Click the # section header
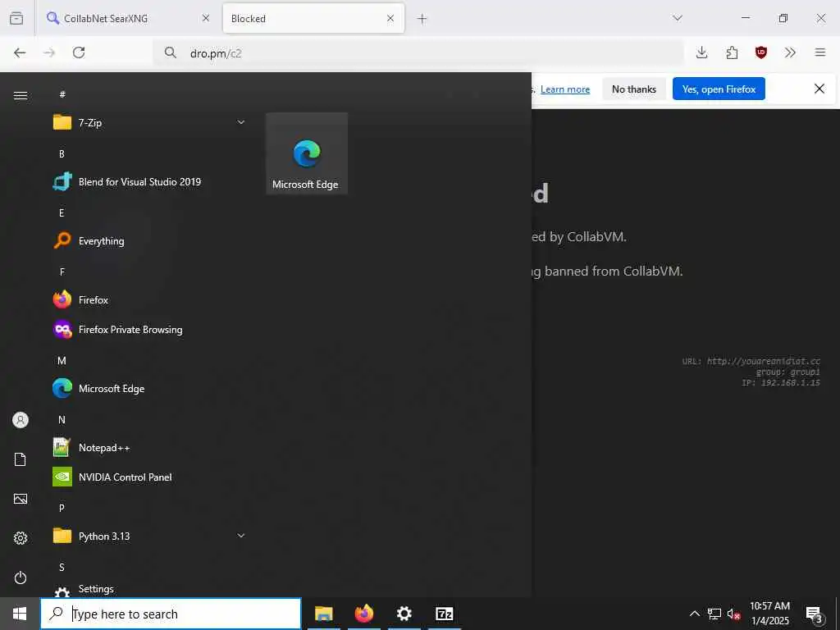This screenshot has height=630, width=840. click(x=62, y=94)
